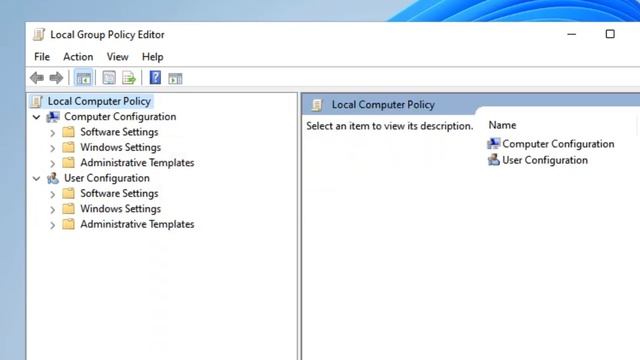Click folder icon of Windows Settings under Computer Configuration
This screenshot has height=360, width=640.
click(69, 147)
